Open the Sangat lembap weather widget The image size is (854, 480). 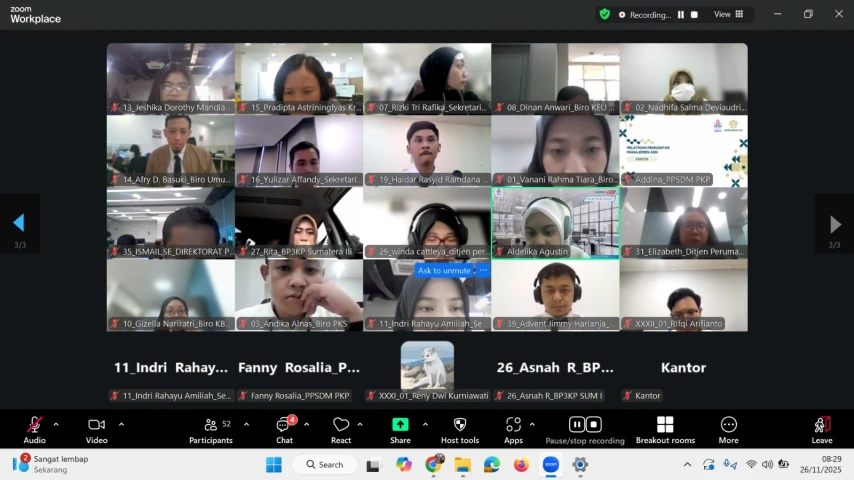pos(50,464)
